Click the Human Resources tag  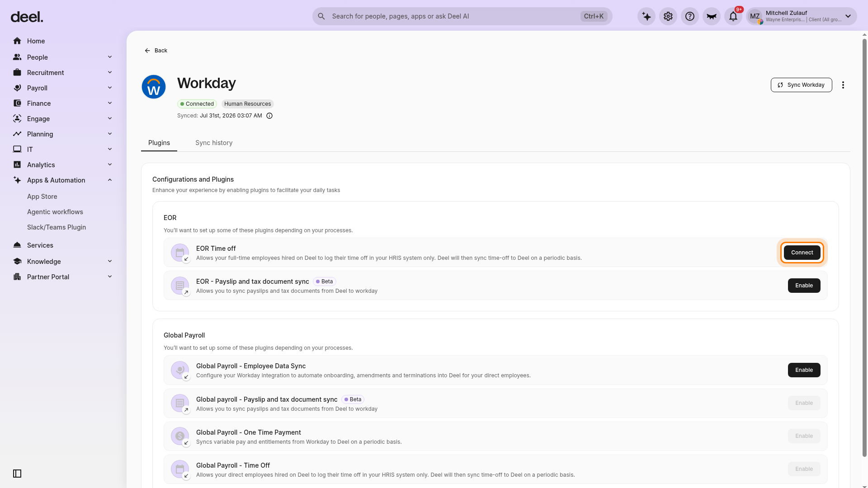(x=248, y=104)
